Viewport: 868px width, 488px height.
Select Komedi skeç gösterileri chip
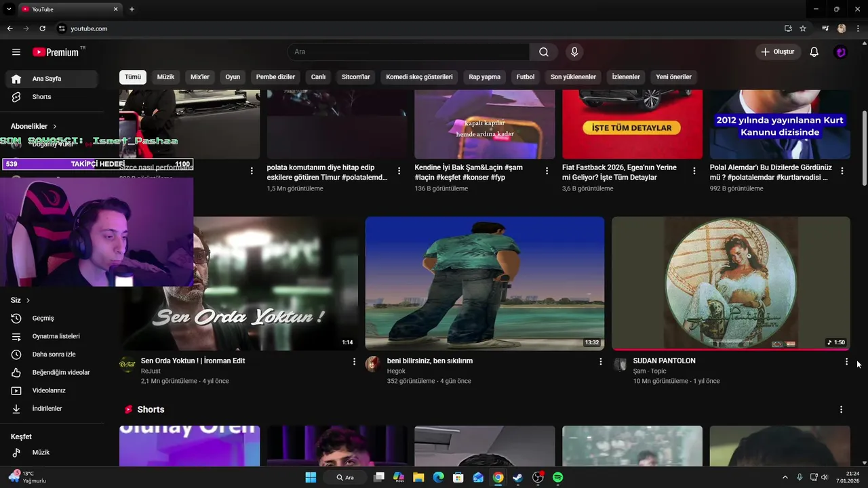[x=419, y=77]
